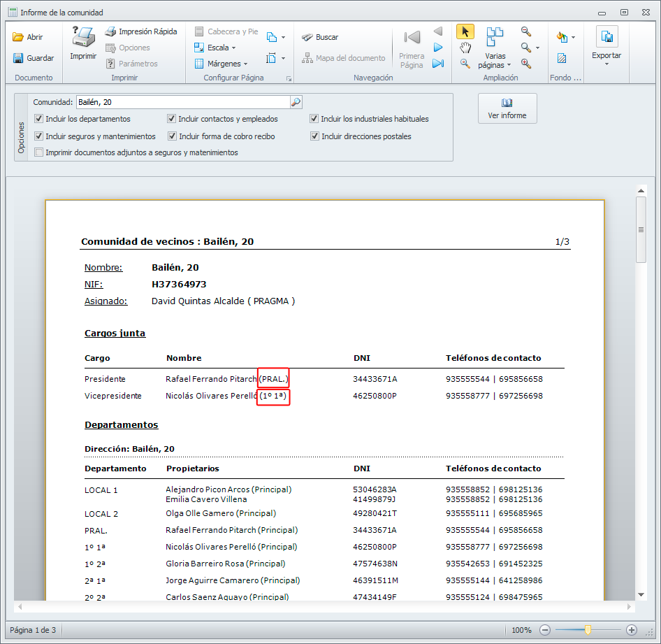Uncheck Incluir los departamentos
The image size is (661, 644).
click(x=39, y=119)
